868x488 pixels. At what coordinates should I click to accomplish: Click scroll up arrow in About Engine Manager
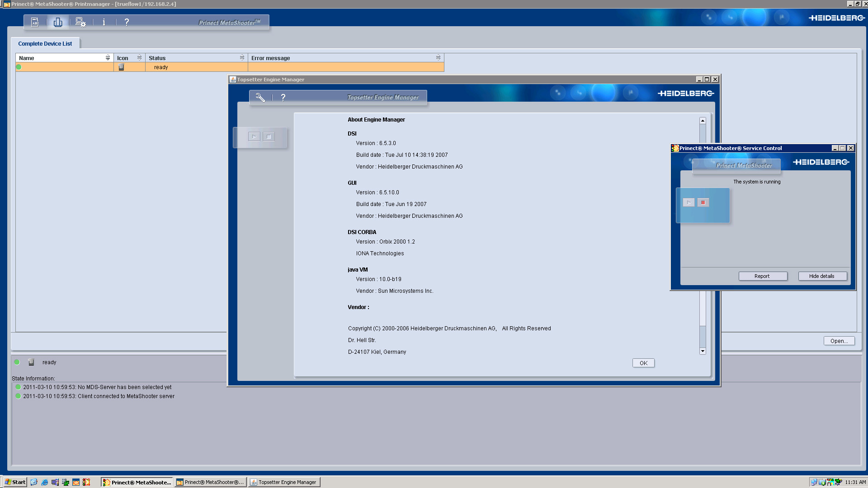coord(703,121)
